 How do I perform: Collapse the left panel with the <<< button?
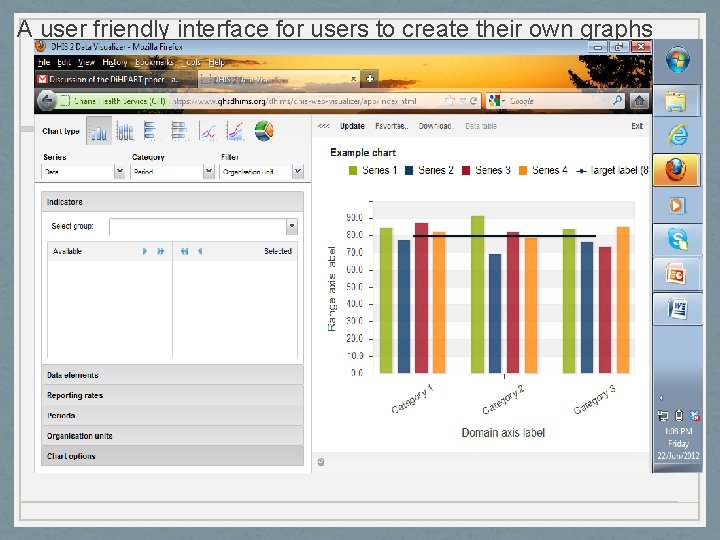(x=324, y=126)
